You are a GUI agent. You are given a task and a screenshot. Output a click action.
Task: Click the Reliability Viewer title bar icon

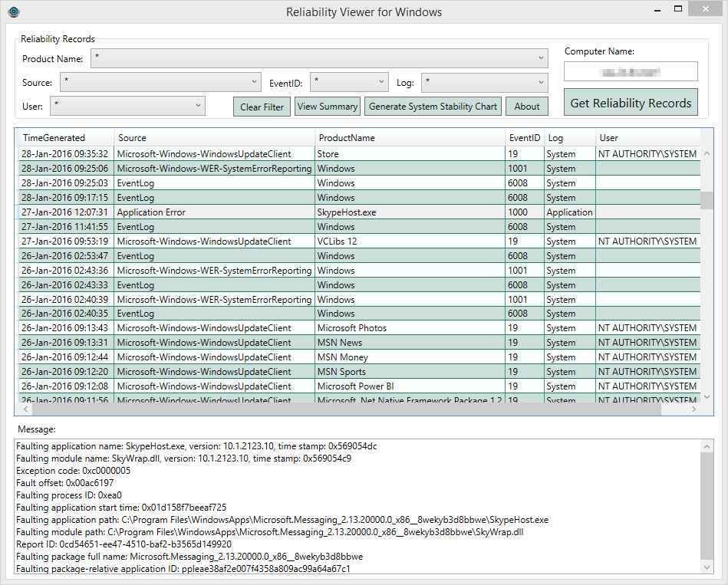coord(13,12)
